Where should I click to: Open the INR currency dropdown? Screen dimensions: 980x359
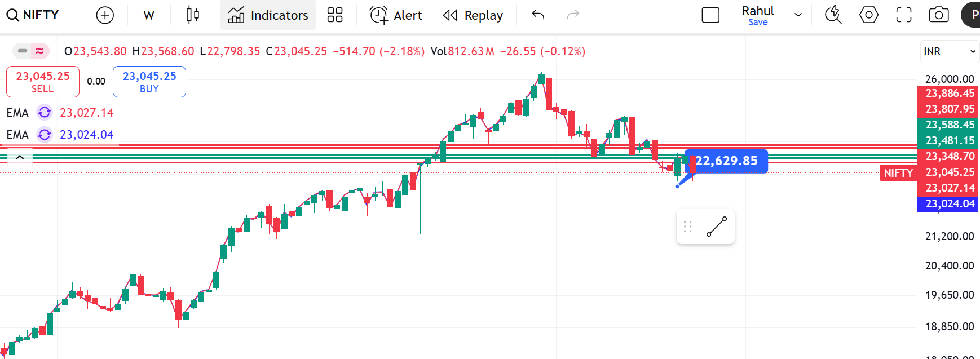pos(950,52)
